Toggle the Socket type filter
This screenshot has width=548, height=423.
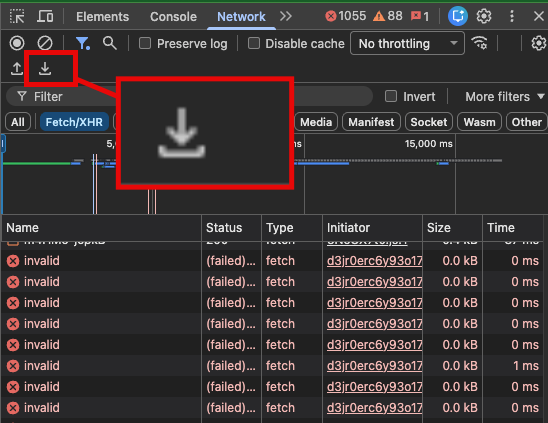tap(429, 122)
